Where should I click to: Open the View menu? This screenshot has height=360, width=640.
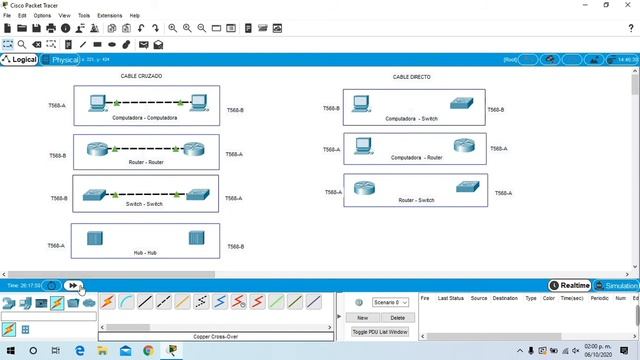pyautogui.click(x=64, y=16)
